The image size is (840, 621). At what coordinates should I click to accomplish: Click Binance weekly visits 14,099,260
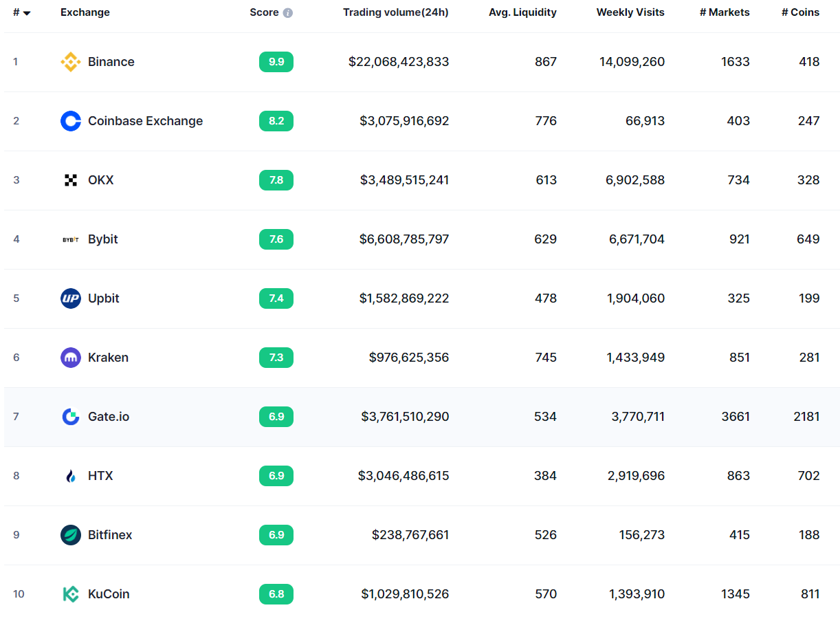coord(632,62)
